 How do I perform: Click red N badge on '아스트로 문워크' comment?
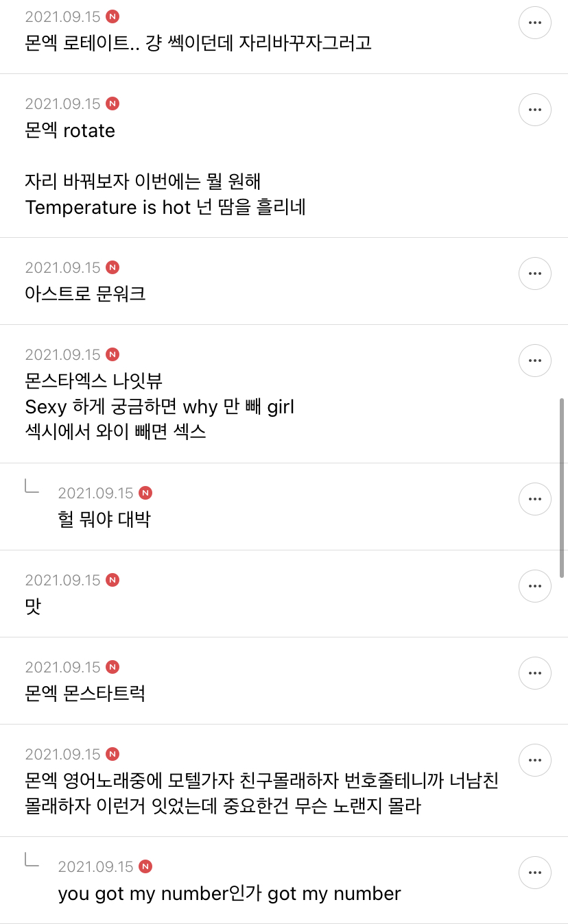pyautogui.click(x=113, y=267)
